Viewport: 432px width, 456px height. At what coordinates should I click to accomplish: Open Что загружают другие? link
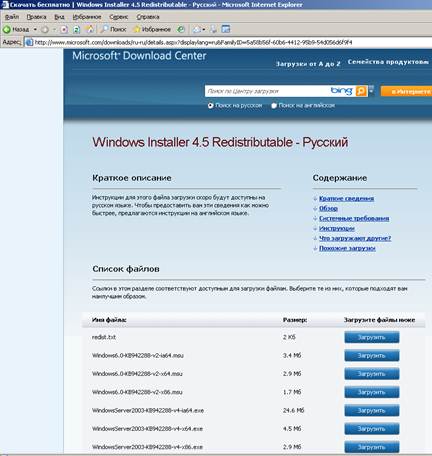pos(355,238)
